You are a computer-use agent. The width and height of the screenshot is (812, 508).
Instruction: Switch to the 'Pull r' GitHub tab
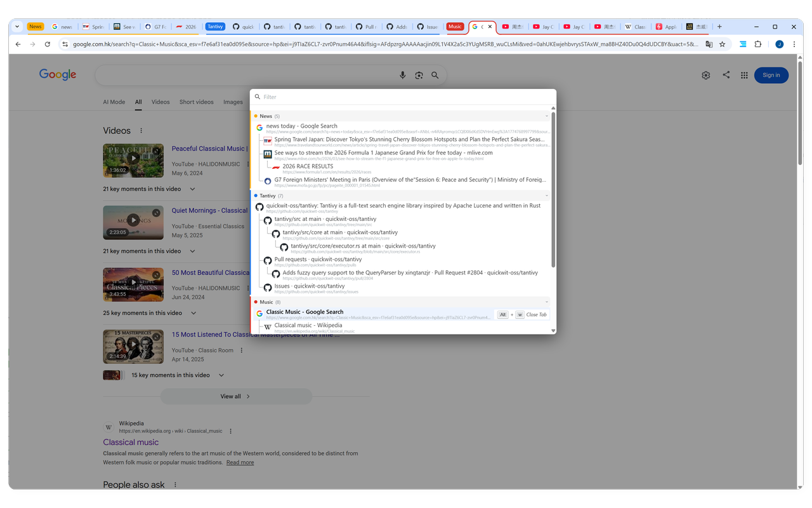(x=365, y=27)
